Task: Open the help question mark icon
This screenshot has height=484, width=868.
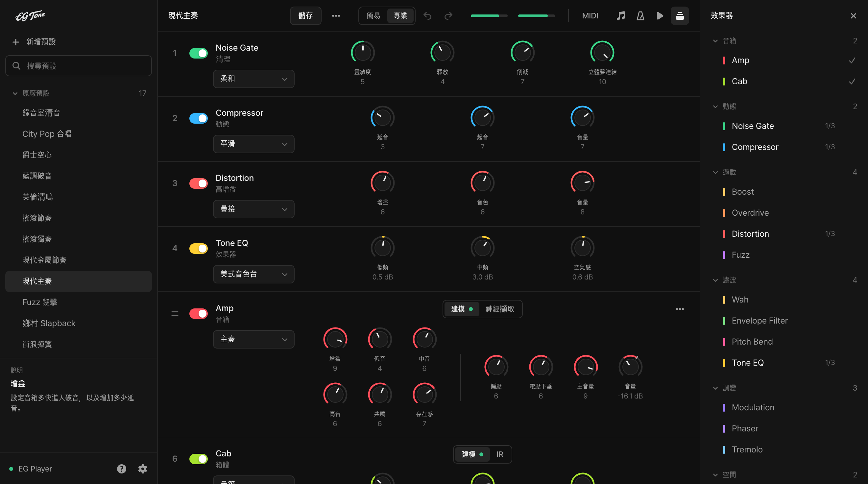Action: 121,469
